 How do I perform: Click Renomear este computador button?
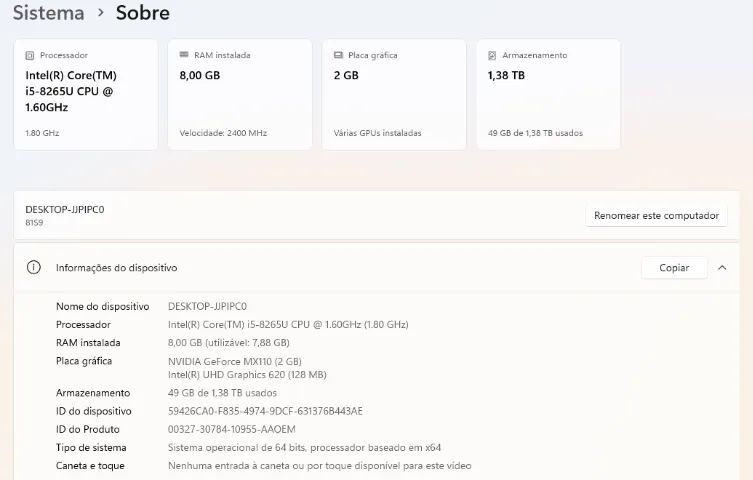[x=656, y=216]
